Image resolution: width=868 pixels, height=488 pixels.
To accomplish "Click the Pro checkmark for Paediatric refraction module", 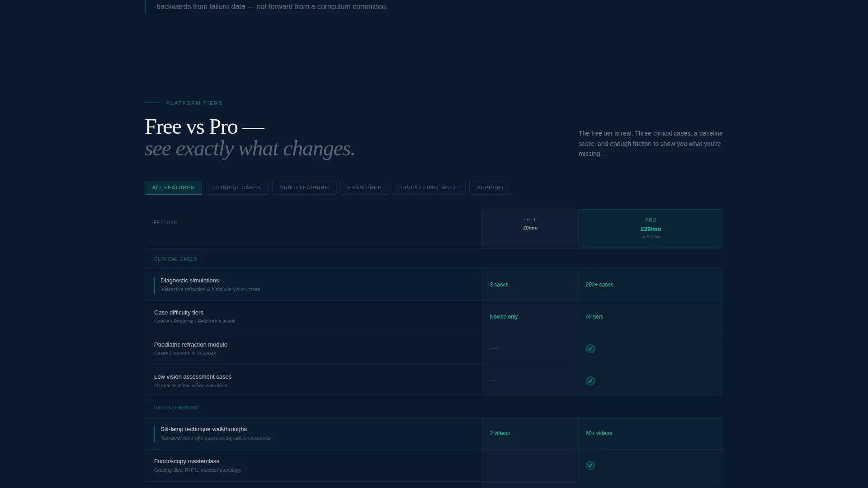I will pyautogui.click(x=590, y=349).
